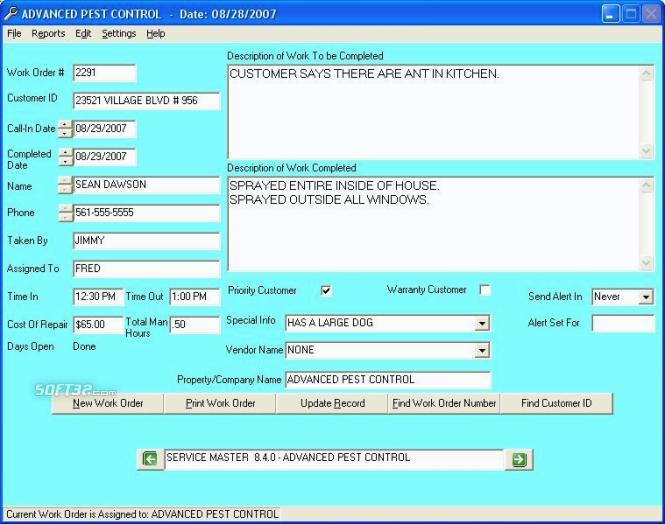Click the Work Order # field 2291

click(104, 73)
